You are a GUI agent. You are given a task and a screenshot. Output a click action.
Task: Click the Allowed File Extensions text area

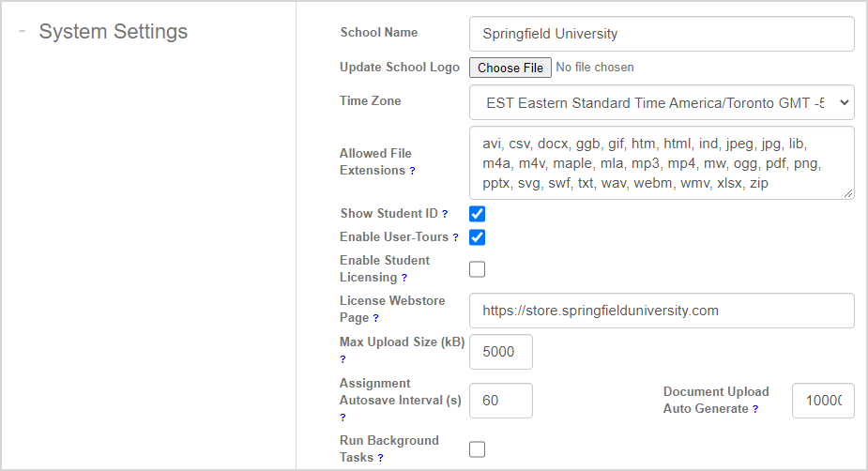click(662, 163)
